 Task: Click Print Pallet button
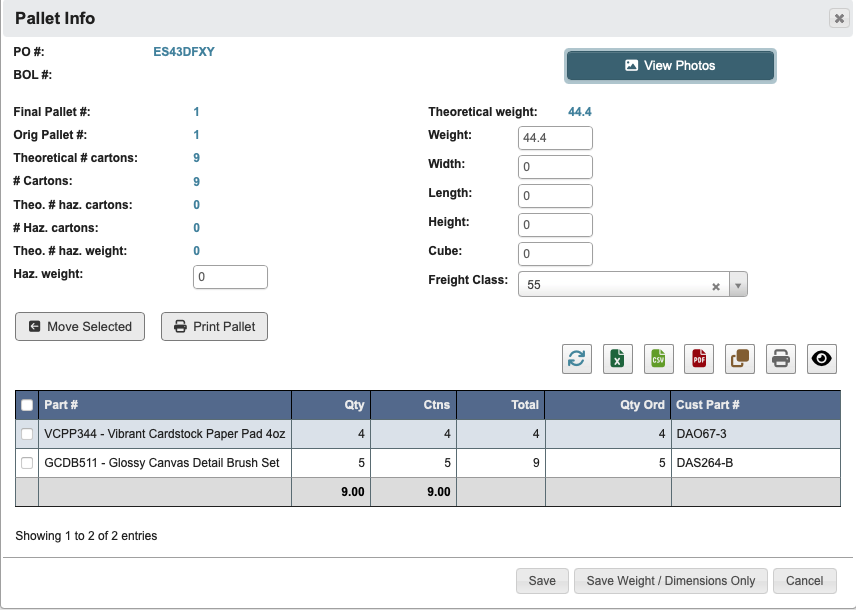(214, 327)
